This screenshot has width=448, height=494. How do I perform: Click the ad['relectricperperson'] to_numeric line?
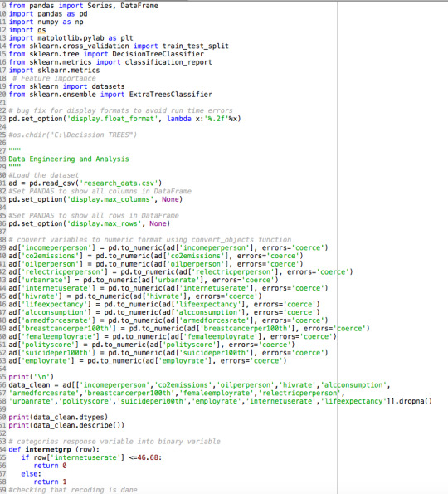181,271
